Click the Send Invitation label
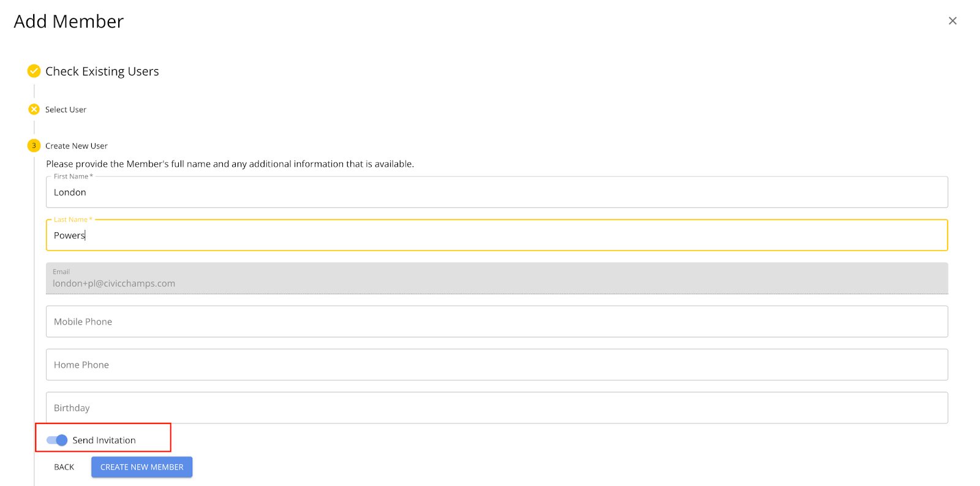980x486 pixels. pyautogui.click(x=104, y=440)
